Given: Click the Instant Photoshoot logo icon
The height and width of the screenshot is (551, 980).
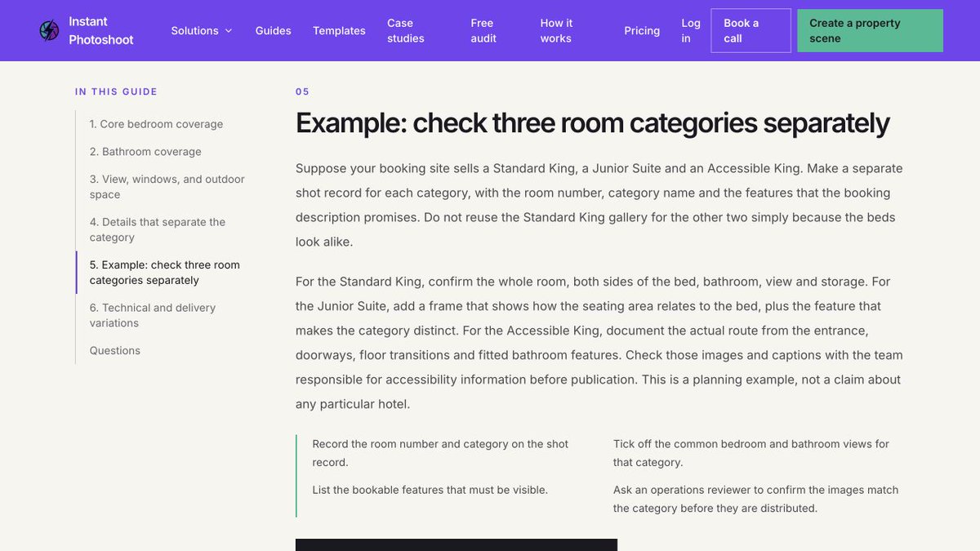Looking at the screenshot, I should 49,30.
